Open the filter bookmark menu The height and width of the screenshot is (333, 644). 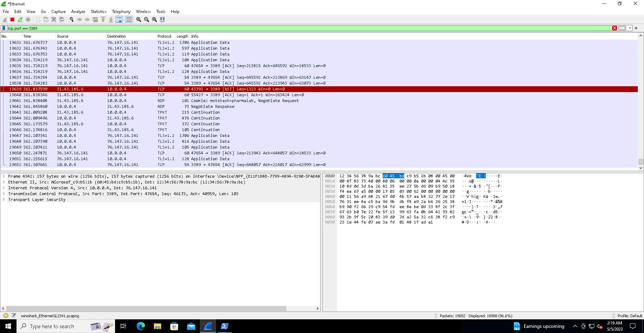[x=3, y=28]
